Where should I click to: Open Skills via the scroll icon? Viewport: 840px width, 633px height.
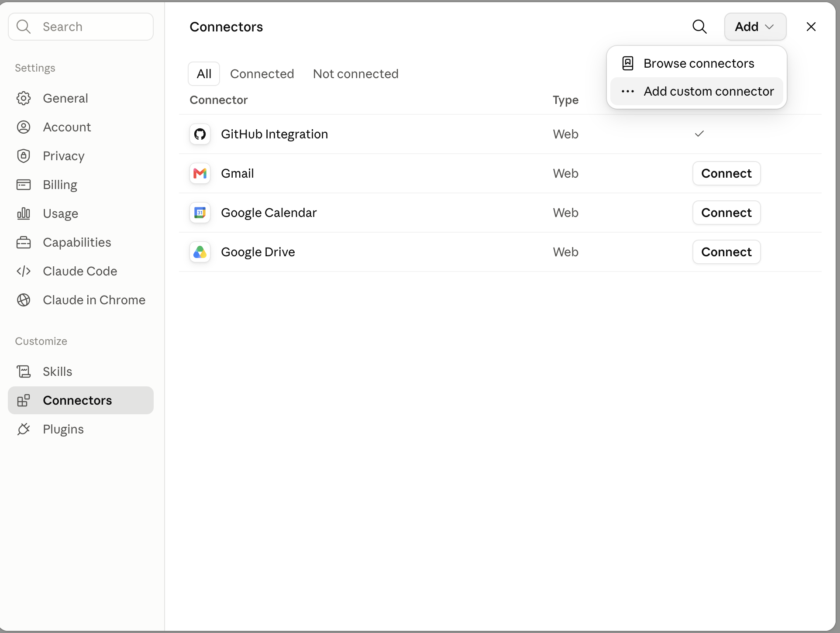tap(24, 372)
